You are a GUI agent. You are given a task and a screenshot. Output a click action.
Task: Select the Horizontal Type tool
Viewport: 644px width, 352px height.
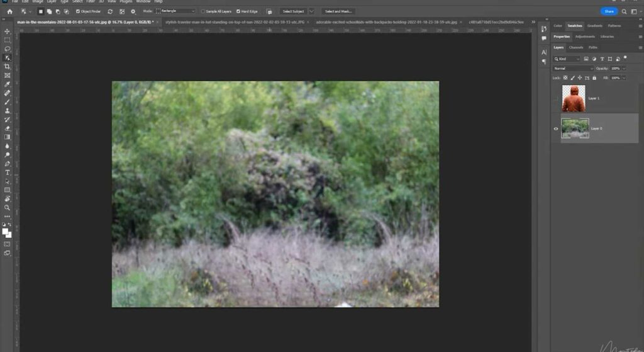click(x=7, y=173)
